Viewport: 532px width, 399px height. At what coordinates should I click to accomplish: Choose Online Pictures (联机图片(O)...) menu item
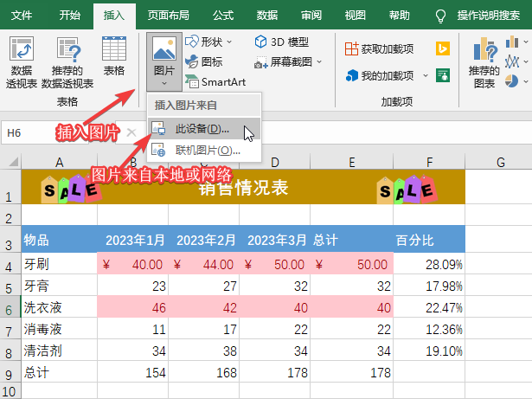[x=204, y=150]
